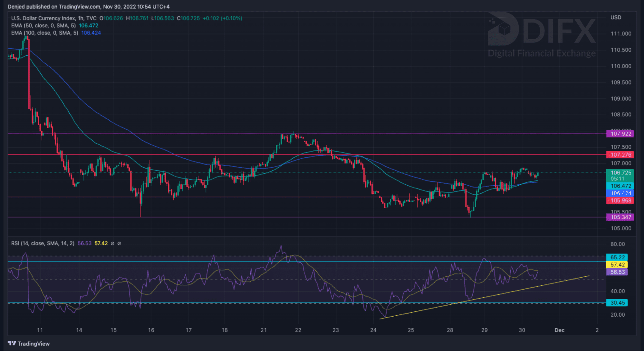The image size is (644, 351).
Task: Click the red 105.968 price level label
Action: 620,200
